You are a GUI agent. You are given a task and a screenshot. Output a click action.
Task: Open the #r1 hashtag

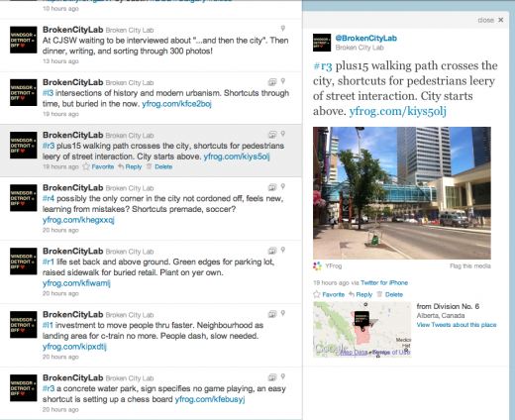point(49,262)
